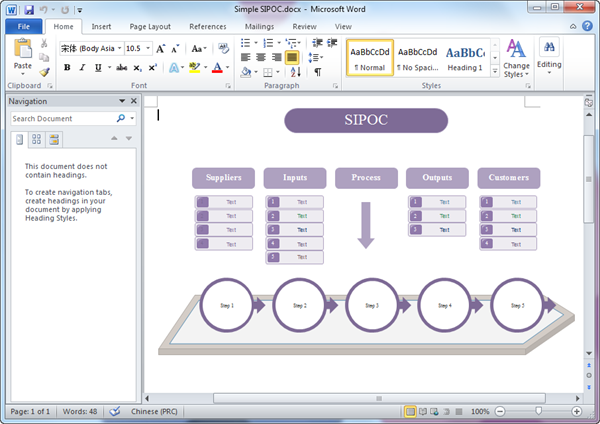Open the Editing group icon

pos(549,48)
